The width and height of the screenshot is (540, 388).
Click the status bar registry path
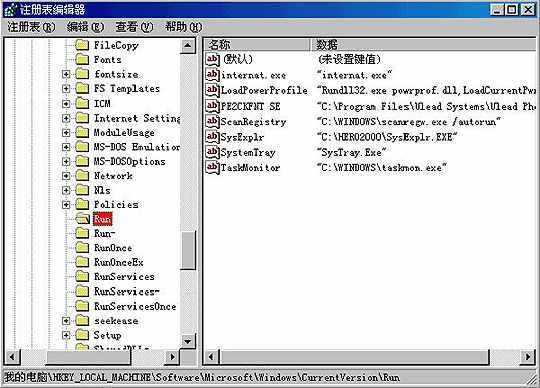(202, 377)
